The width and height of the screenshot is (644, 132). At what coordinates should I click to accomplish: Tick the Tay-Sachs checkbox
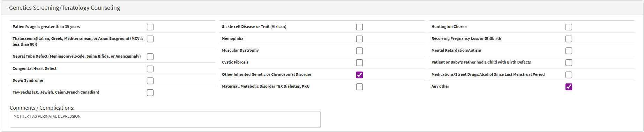(150, 93)
